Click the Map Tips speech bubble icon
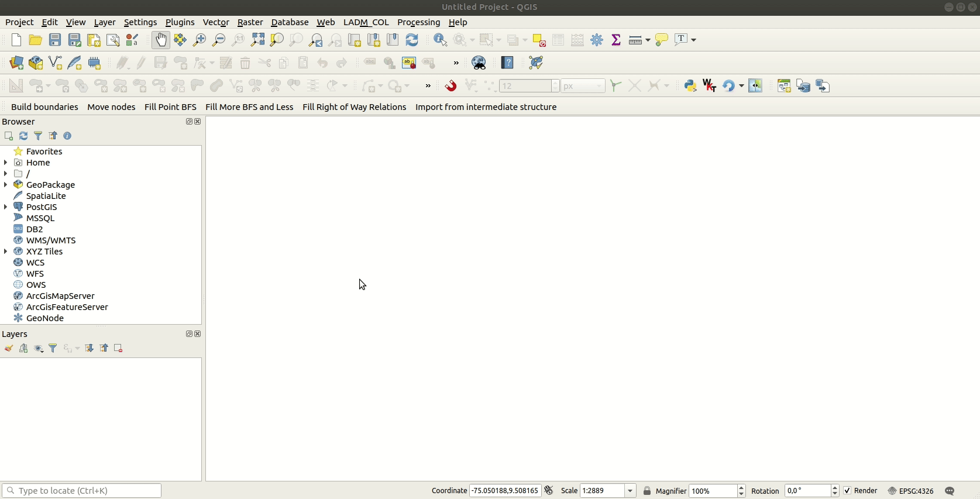980x499 pixels. point(662,40)
